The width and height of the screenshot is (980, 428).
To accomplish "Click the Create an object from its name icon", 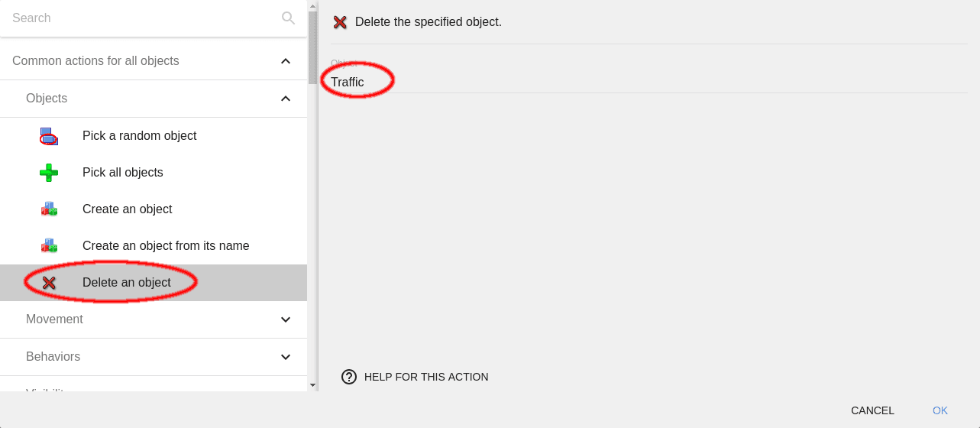I will pyautogui.click(x=49, y=246).
